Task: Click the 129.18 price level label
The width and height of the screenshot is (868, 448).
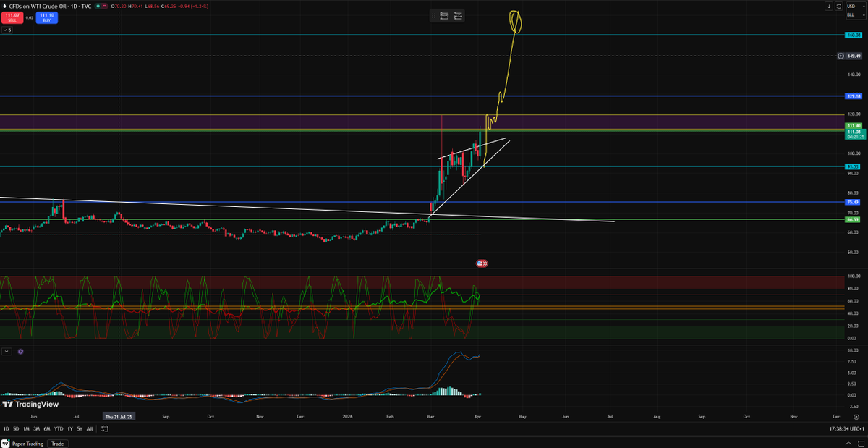Action: pos(854,96)
